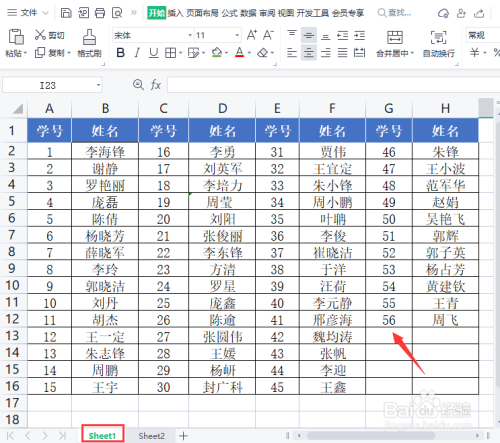Select the cell containing 魏均涛
Screen dimensions: 500x443
click(332, 336)
